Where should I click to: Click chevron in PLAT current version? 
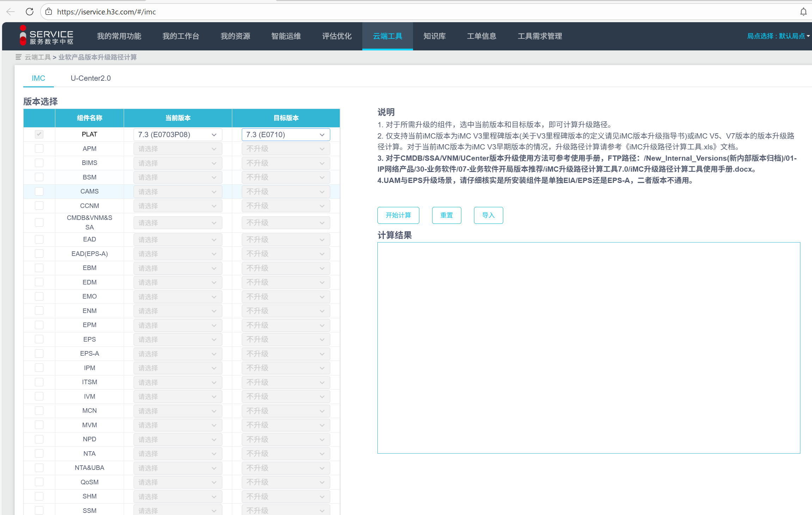[x=214, y=135]
